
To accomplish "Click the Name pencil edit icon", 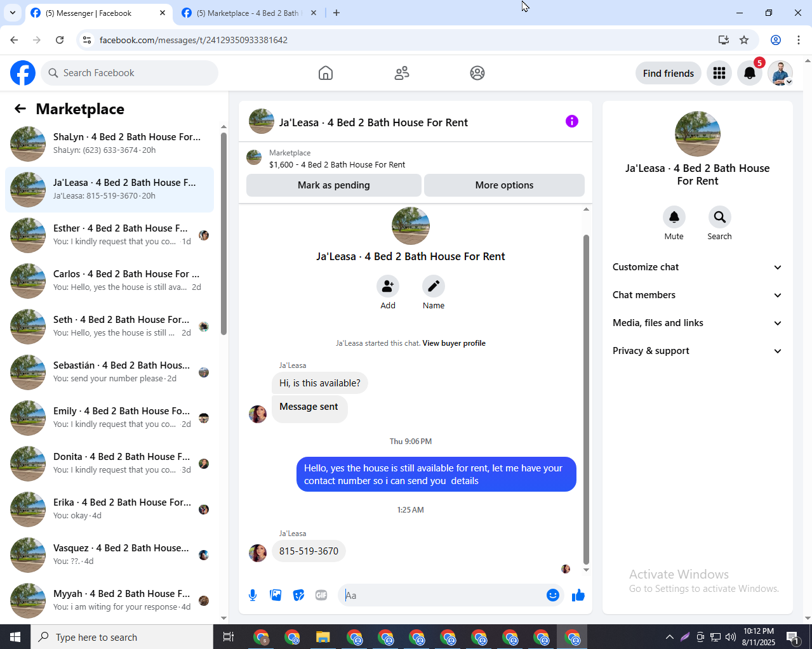I will point(434,286).
